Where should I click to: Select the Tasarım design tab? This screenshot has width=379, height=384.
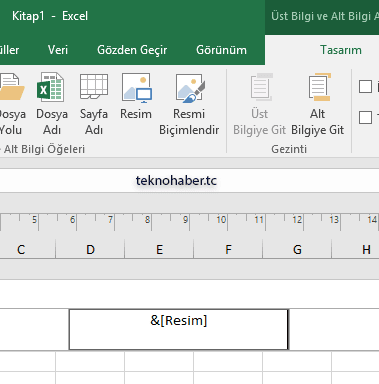(x=341, y=50)
